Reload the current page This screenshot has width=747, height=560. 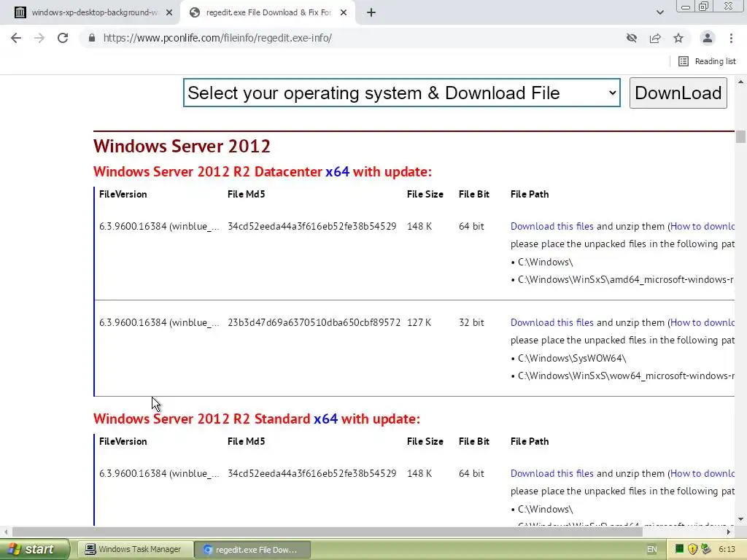point(63,38)
